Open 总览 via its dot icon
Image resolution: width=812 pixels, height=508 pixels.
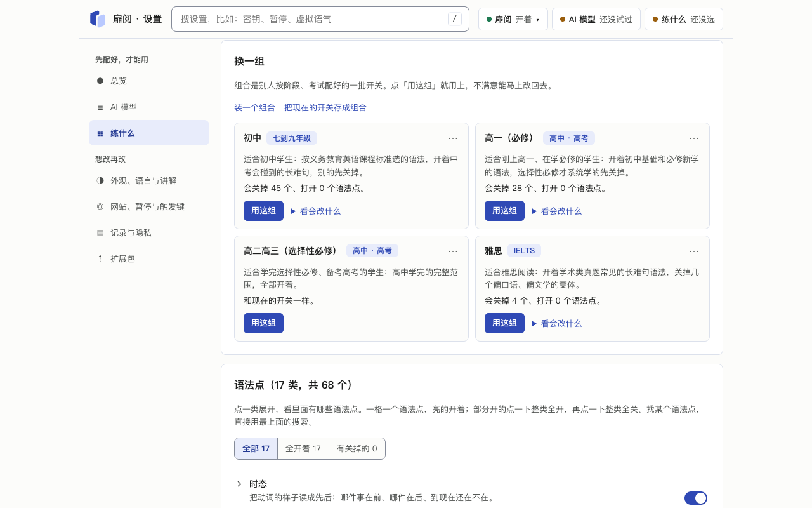pyautogui.click(x=100, y=81)
